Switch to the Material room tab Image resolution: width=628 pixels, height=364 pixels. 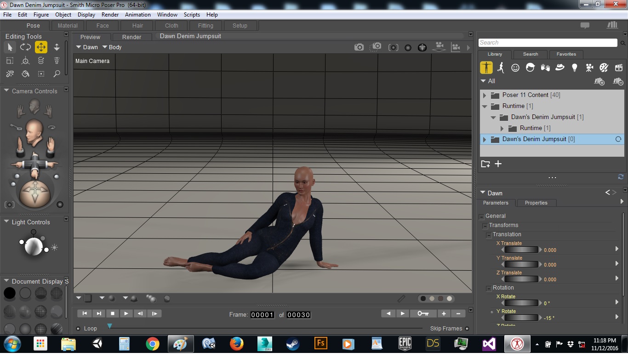pyautogui.click(x=68, y=26)
